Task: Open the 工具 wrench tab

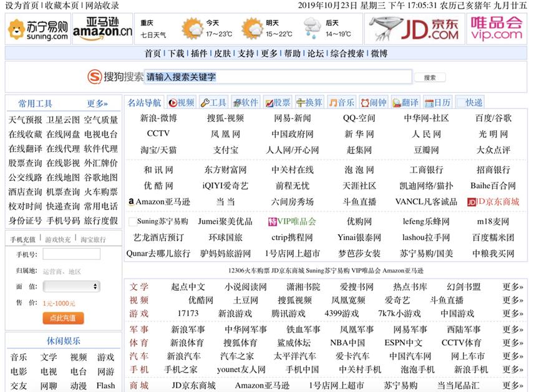Action: 213,102
